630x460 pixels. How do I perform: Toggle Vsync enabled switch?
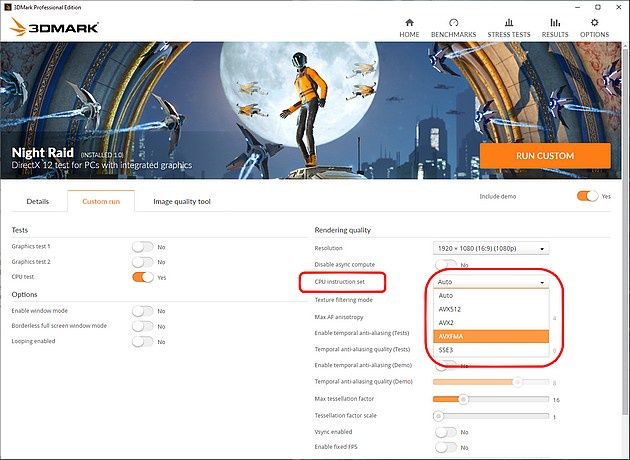click(x=446, y=432)
